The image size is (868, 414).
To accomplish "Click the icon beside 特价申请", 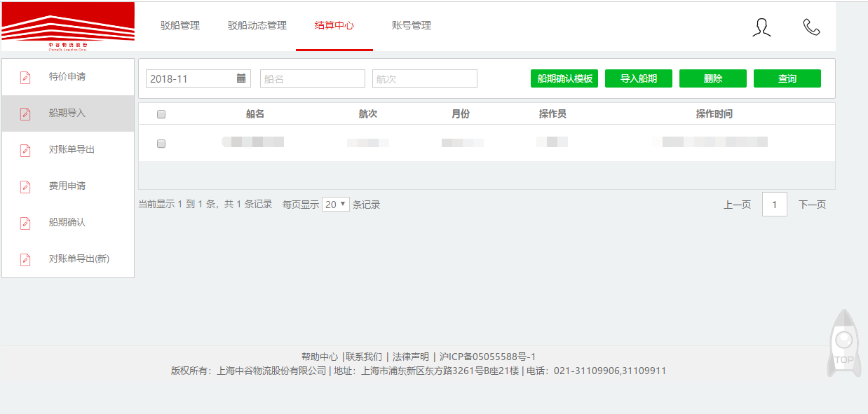I will click(25, 77).
